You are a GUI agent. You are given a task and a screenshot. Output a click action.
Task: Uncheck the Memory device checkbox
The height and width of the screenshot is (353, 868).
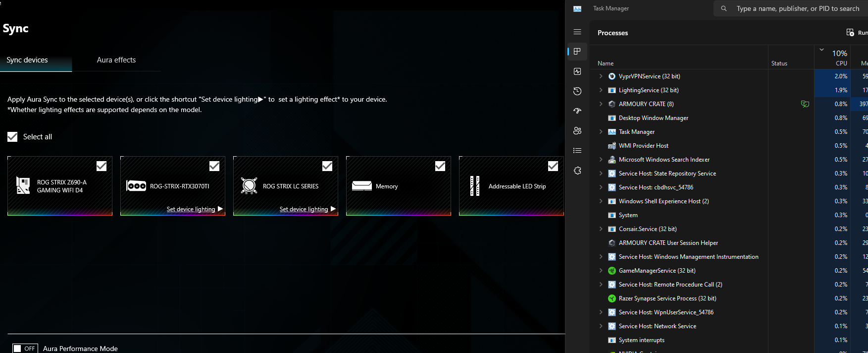440,166
